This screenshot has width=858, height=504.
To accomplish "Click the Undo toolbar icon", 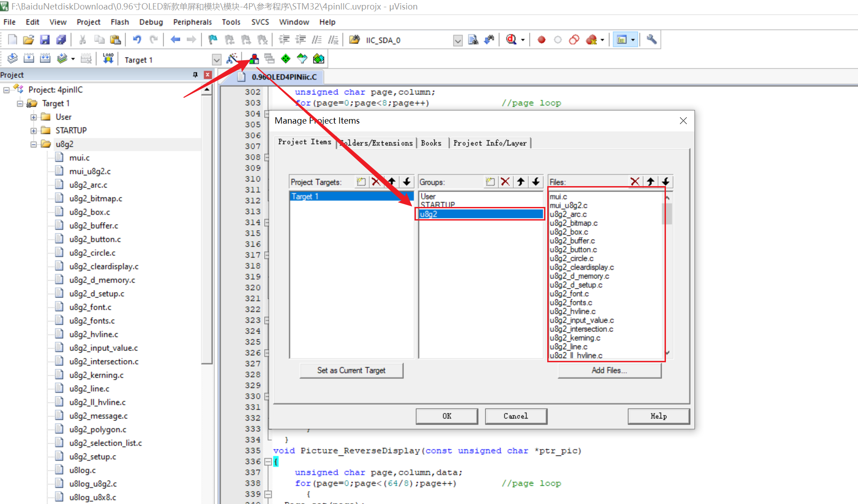I will pyautogui.click(x=137, y=40).
